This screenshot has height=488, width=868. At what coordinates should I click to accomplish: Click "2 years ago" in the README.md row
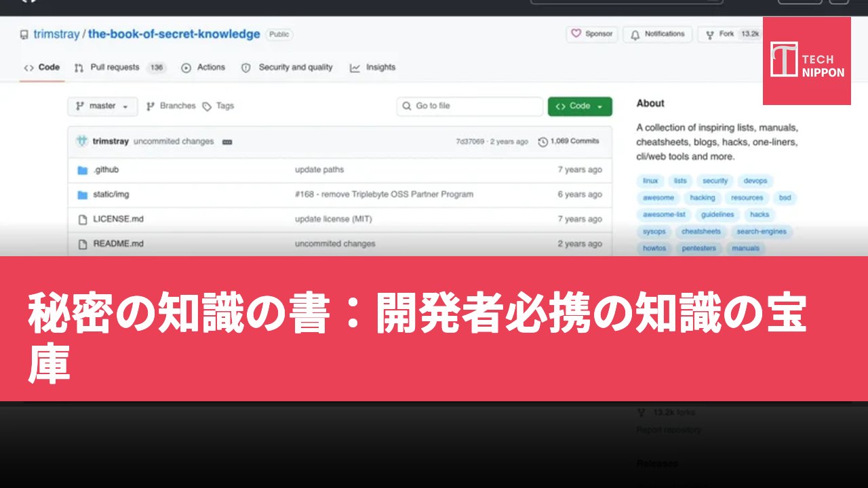[580, 243]
